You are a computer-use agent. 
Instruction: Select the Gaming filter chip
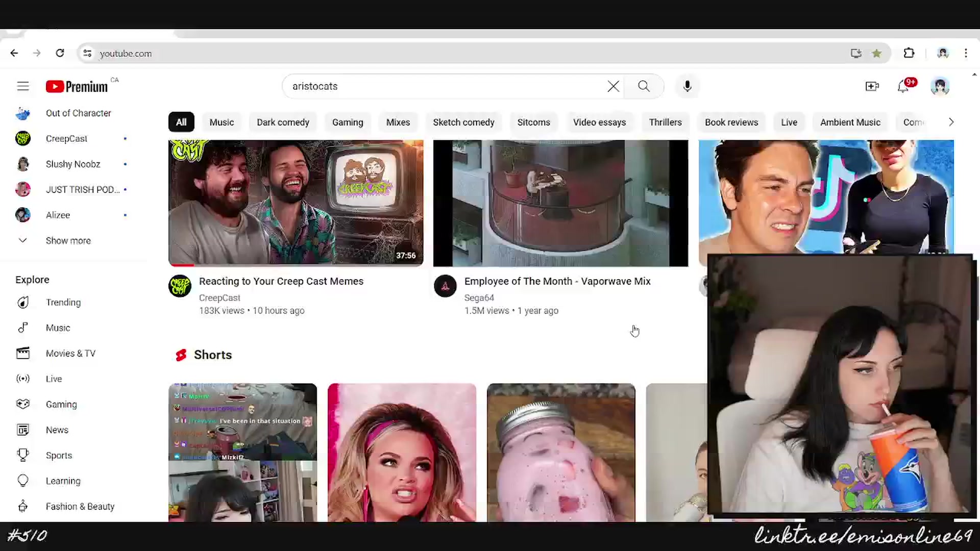point(348,122)
